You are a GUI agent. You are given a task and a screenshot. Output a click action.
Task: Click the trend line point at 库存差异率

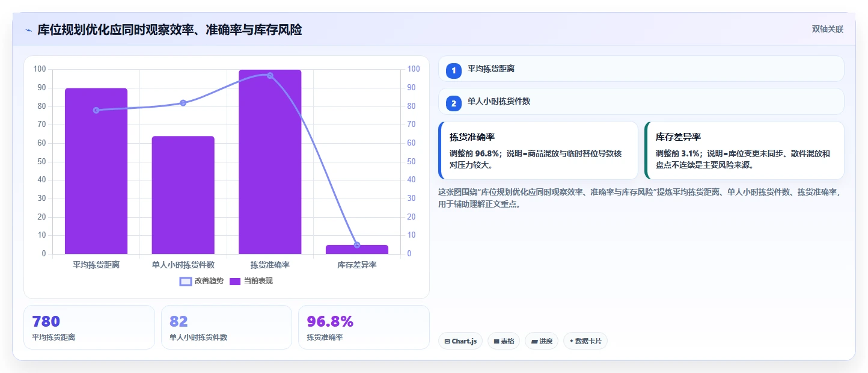pos(357,245)
